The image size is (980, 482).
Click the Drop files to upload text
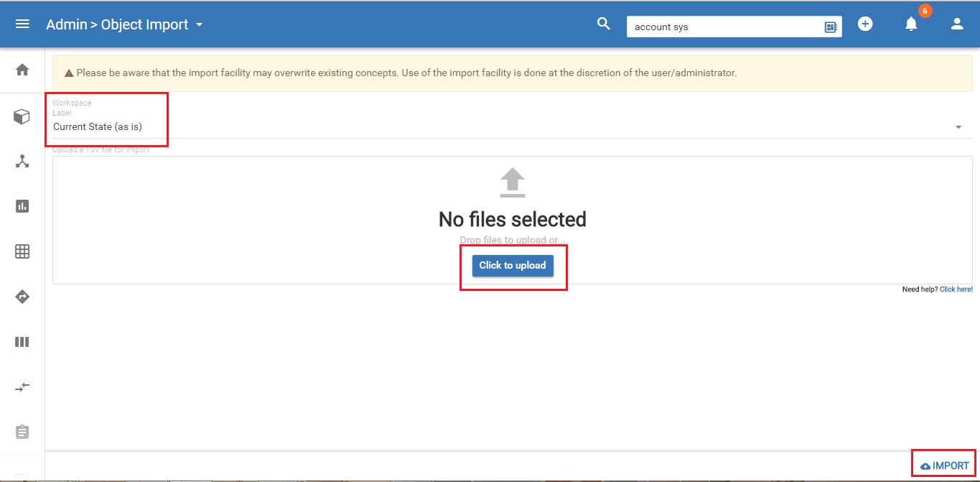pyautogui.click(x=513, y=241)
